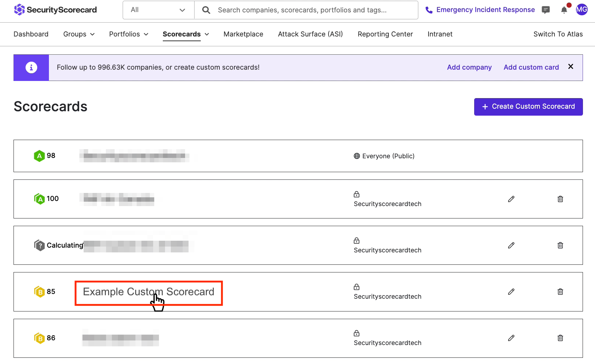Edit the Calculating scorecard
The height and width of the screenshot is (364, 595).
511,245
